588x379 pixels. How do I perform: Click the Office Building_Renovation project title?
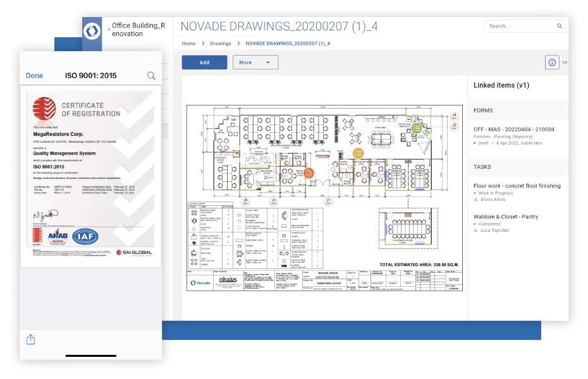138,29
